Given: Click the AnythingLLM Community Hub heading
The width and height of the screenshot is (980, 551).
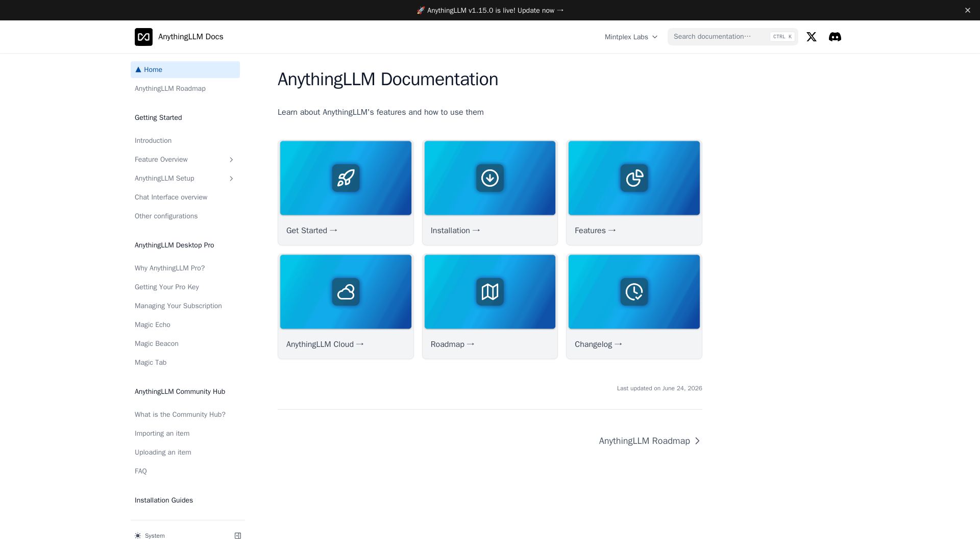Looking at the screenshot, I should point(180,392).
